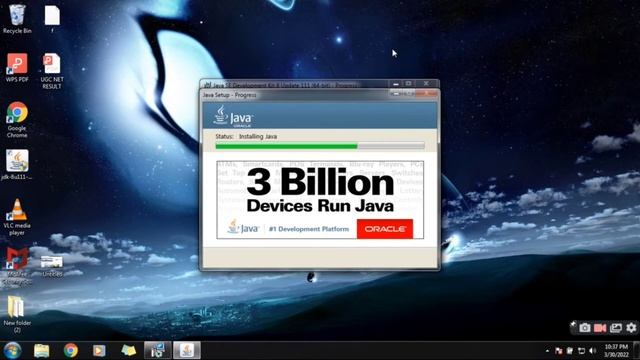Image resolution: width=640 pixels, height=360 pixels.
Task: Open the volume speaker tray icon
Action: click(593, 351)
